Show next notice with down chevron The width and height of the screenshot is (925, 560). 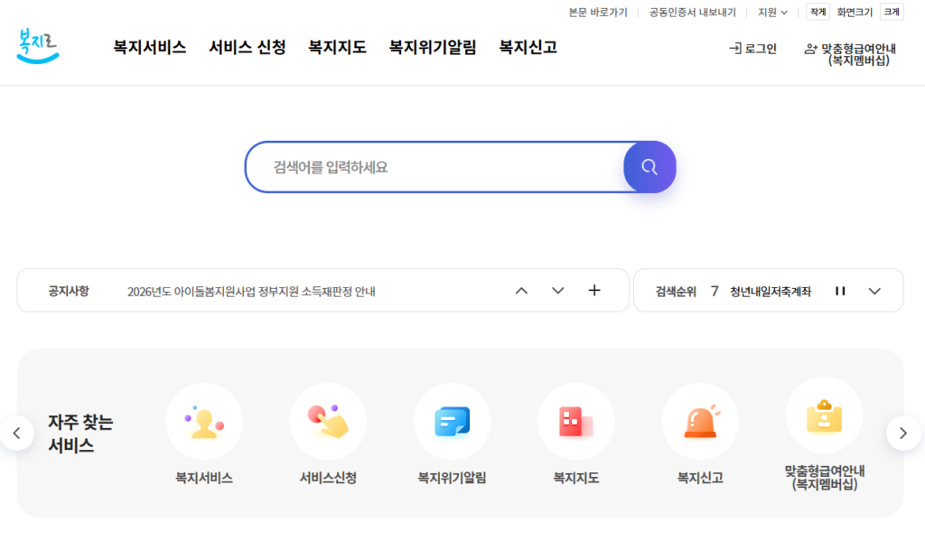coord(558,290)
